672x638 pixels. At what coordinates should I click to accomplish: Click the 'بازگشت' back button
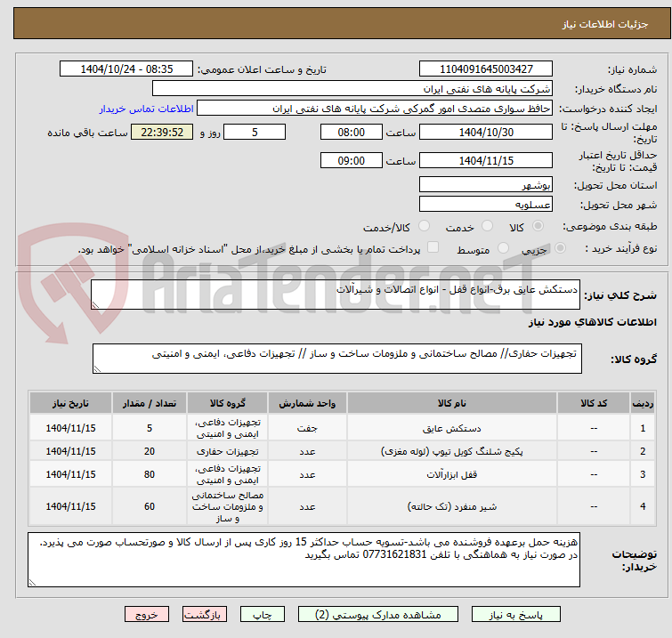pos(205,615)
